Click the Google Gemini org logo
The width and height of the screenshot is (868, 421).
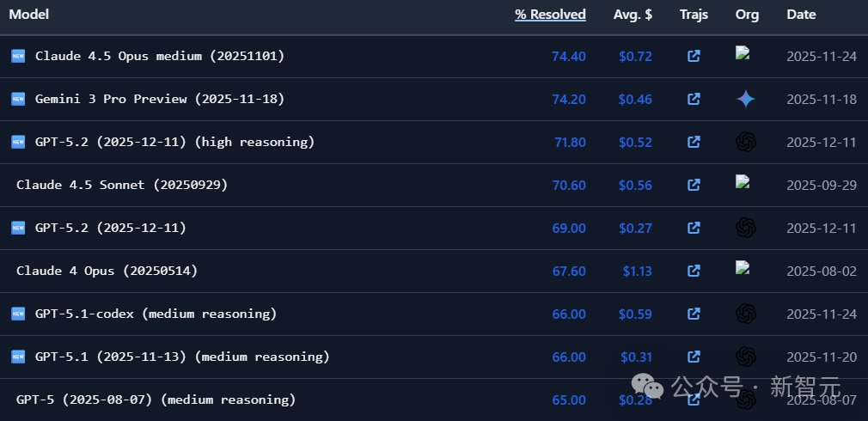tap(746, 99)
